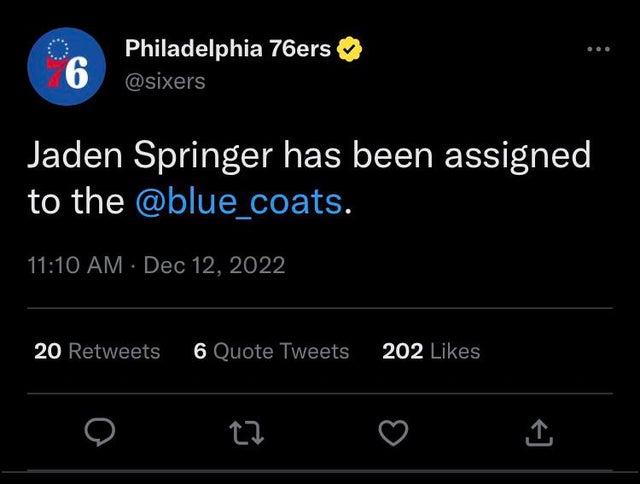The width and height of the screenshot is (640, 484).
Task: Click the 11:10 AM timestamp
Action: point(75,265)
